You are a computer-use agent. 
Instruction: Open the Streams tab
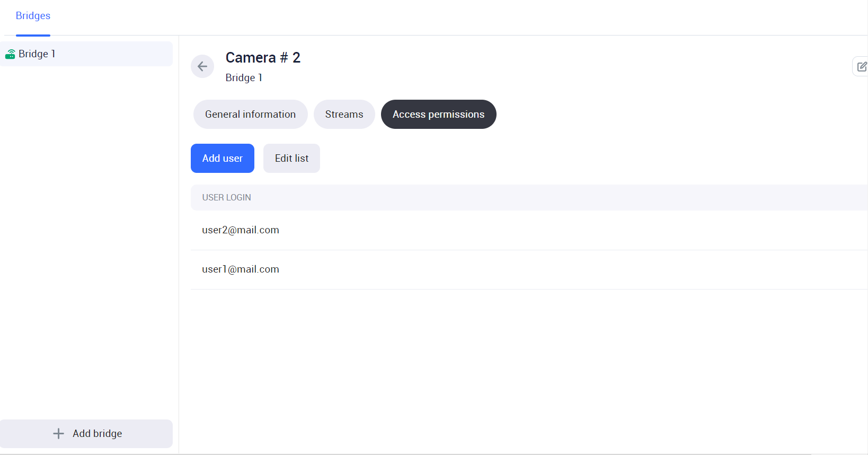tap(344, 115)
